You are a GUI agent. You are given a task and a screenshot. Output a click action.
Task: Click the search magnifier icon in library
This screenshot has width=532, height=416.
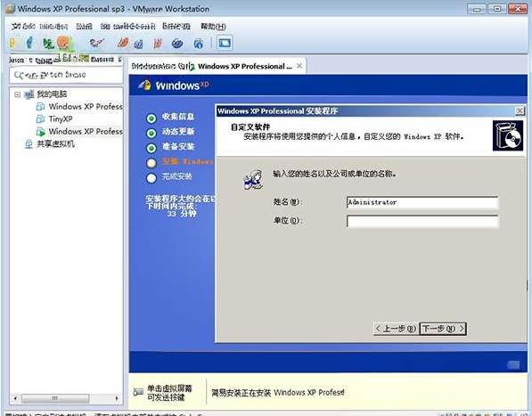(19, 75)
